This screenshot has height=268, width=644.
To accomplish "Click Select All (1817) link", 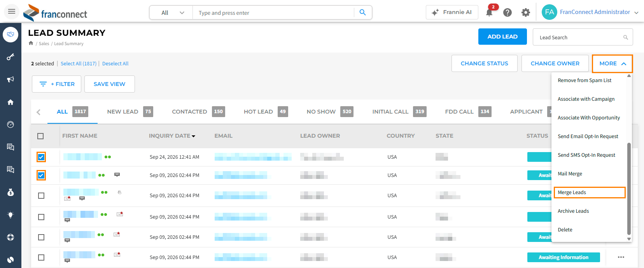I will click(x=79, y=63).
